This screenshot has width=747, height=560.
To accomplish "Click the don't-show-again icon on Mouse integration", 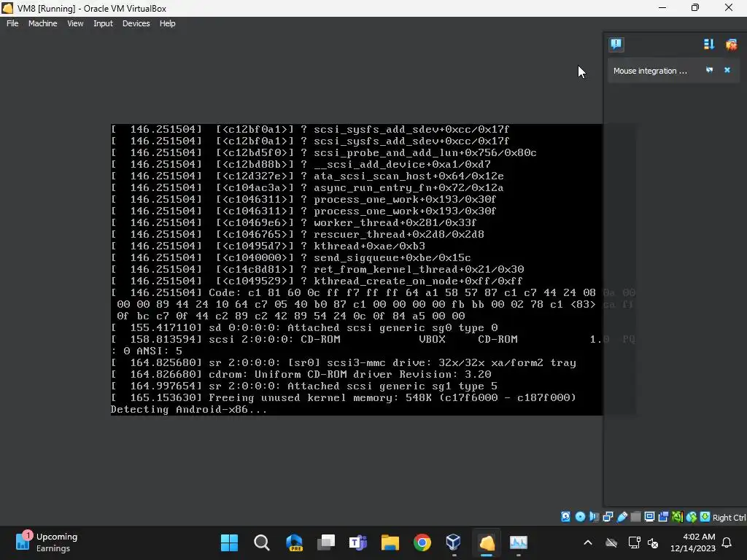I will click(709, 70).
